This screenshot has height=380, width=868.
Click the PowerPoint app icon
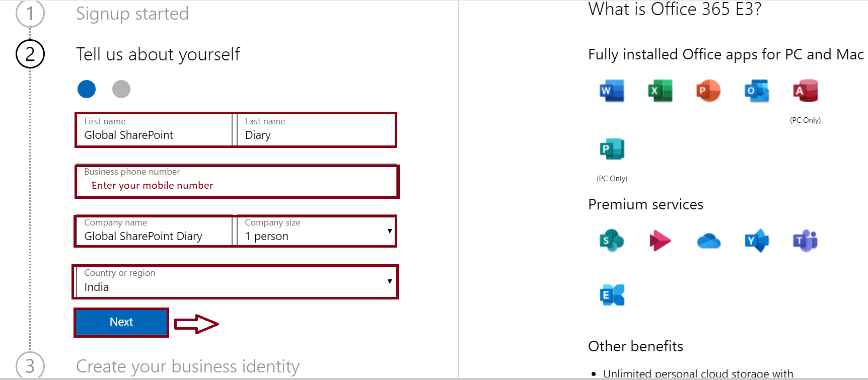pyautogui.click(x=708, y=91)
